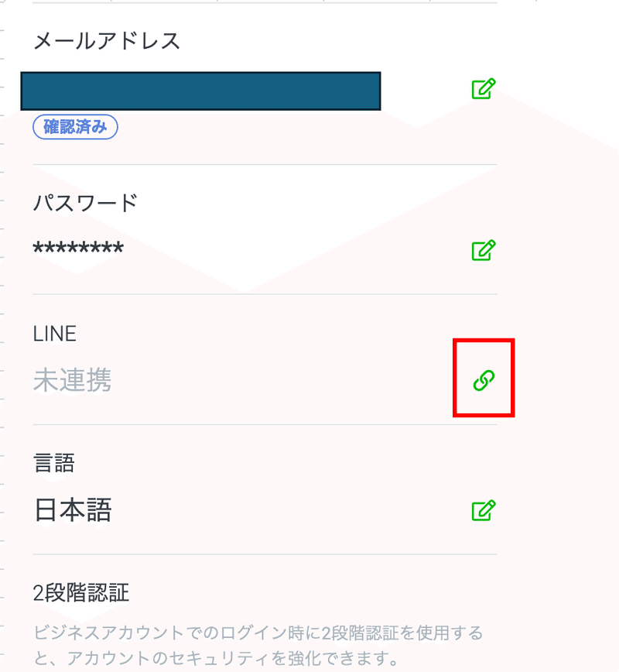Click the edit icon next to the email field
619x672 pixels.
(482, 90)
